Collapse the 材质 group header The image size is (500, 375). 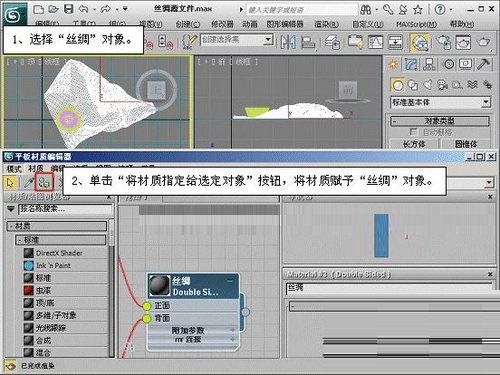pyautogui.click(x=57, y=226)
